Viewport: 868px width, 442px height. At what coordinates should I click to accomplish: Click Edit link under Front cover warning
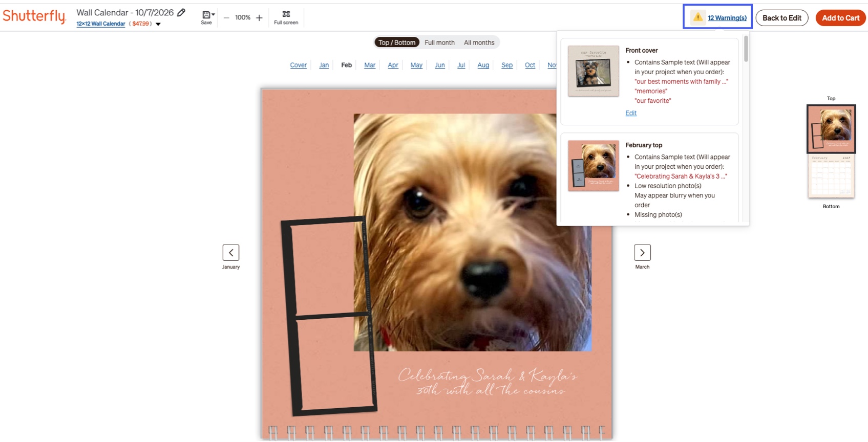pos(631,113)
